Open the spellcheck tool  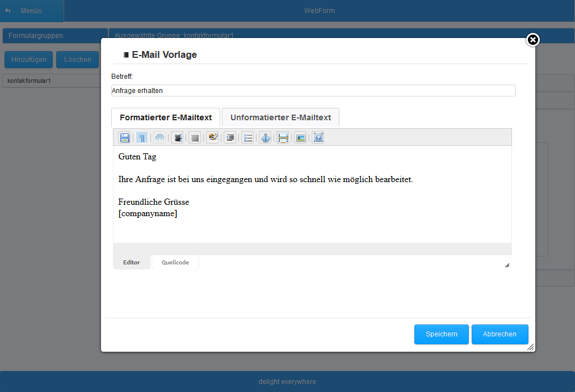(212, 137)
